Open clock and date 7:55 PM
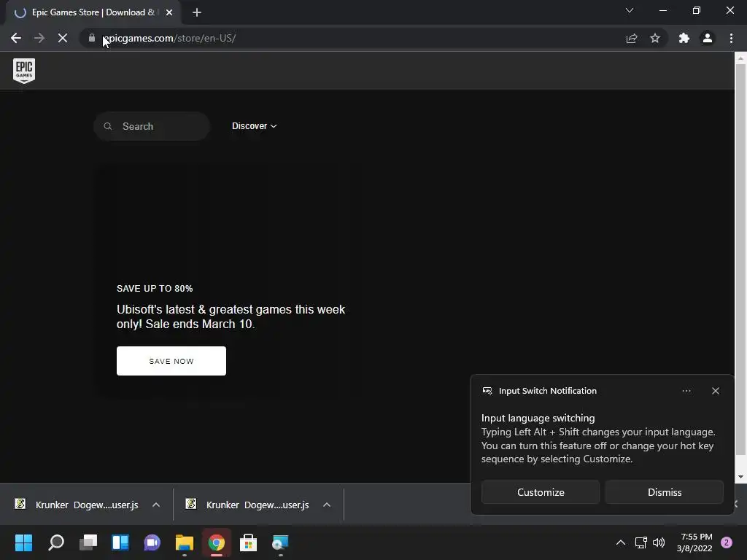The width and height of the screenshot is (747, 560). tap(694, 542)
